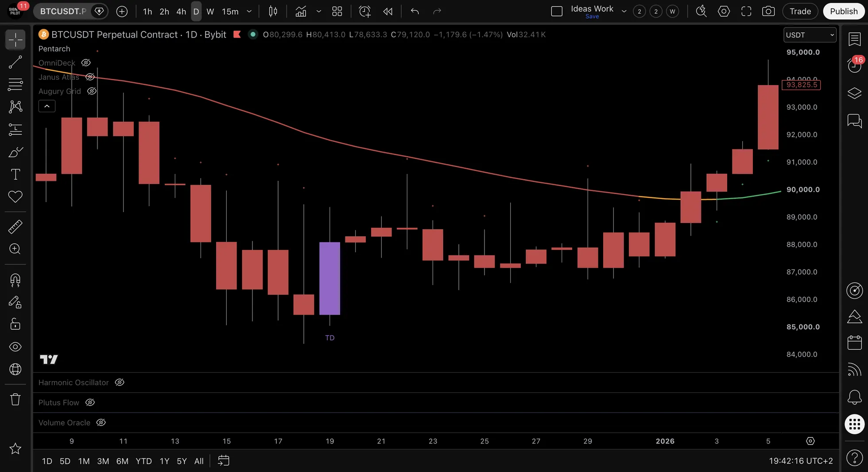Select the 3M date range
The image size is (868, 472).
point(103,461)
